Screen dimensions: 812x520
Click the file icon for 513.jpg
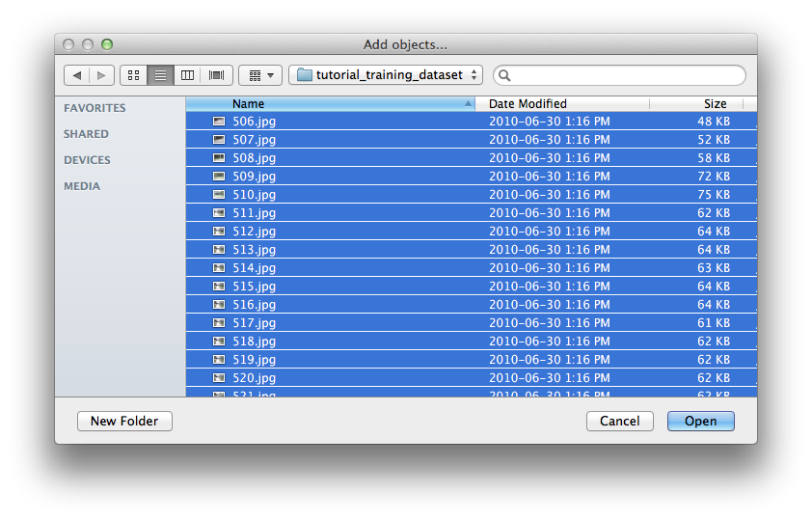[x=219, y=250]
